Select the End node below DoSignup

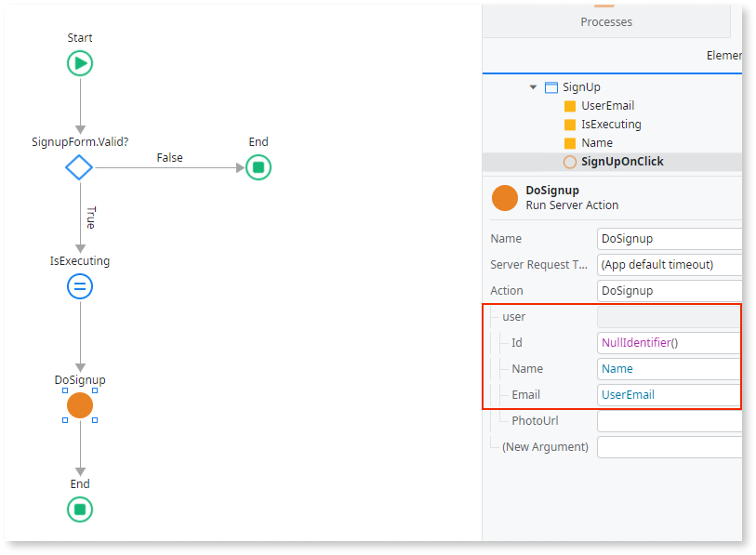coord(79,509)
